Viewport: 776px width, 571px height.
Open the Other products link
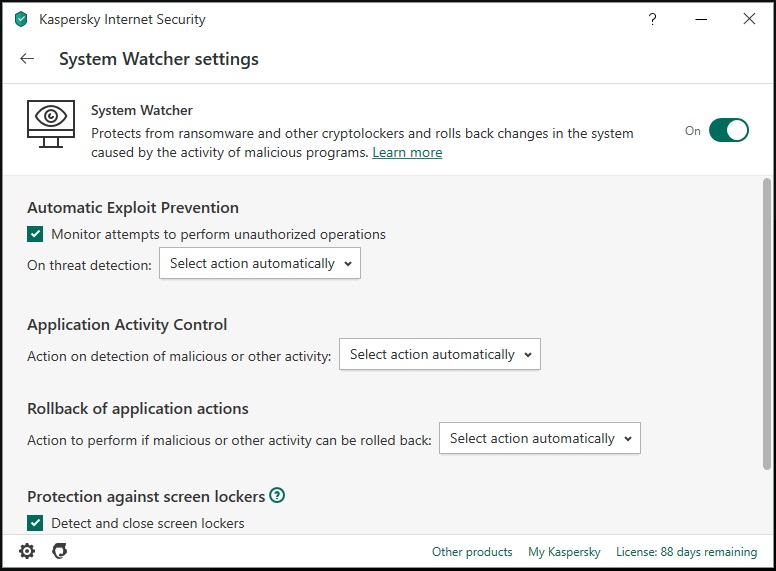[x=472, y=552]
